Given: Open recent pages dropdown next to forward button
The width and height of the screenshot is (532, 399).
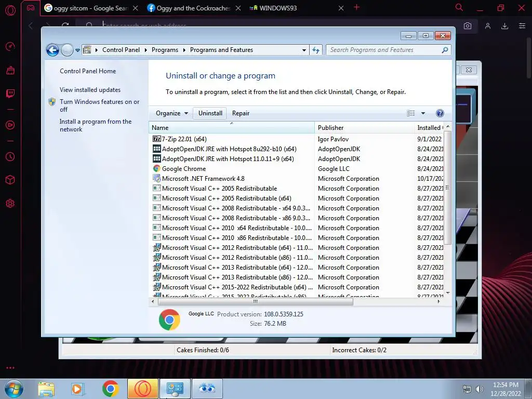Looking at the screenshot, I should 77,50.
